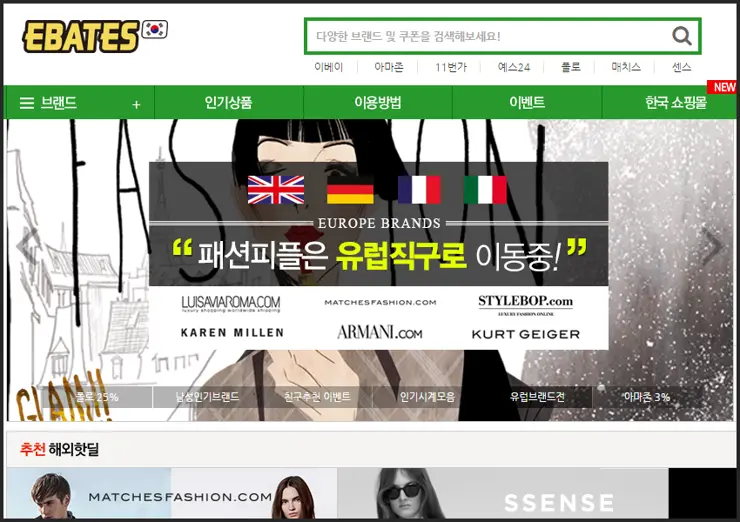Screen dimensions: 740x522
Task: Open the 이베이 quick link
Action: (329, 67)
